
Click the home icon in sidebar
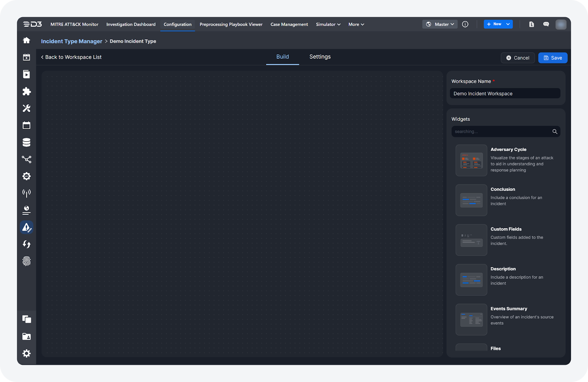(26, 40)
